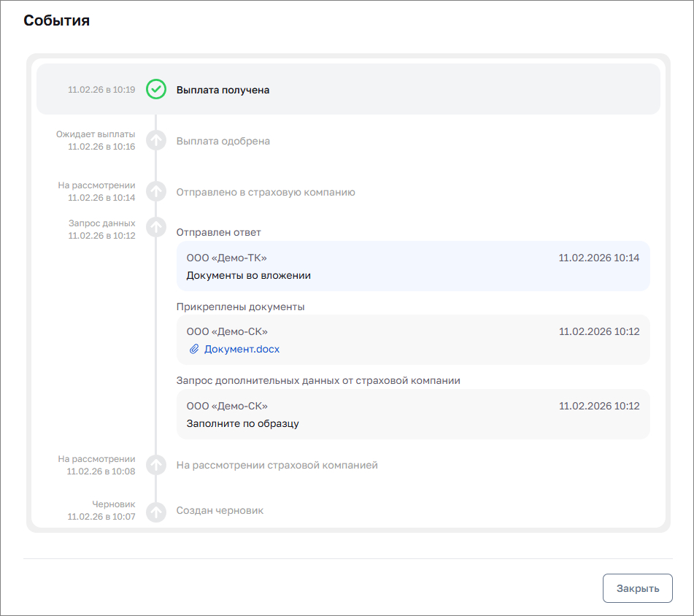
Task: Click the ООО «Демо-ТК» sender name
Action: coord(226,258)
